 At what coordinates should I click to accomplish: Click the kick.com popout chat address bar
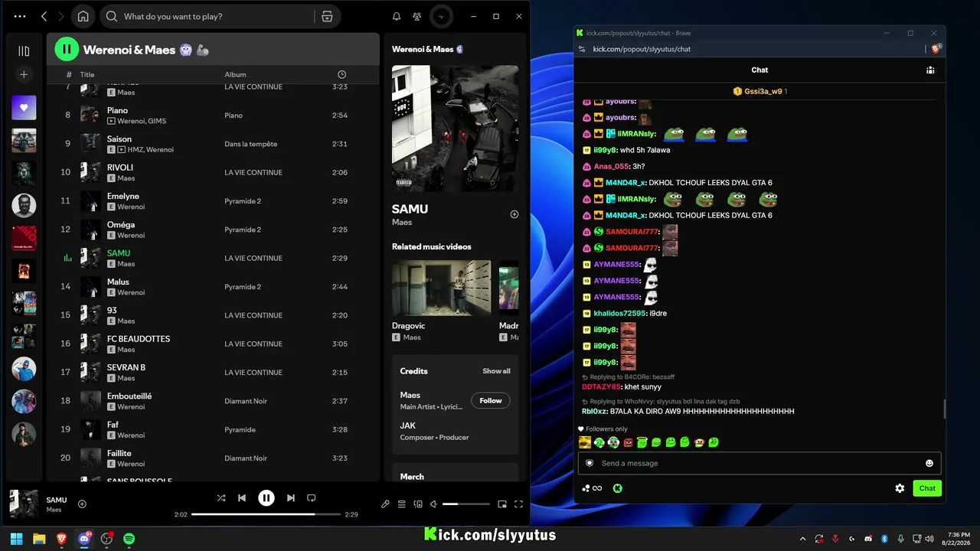point(642,49)
